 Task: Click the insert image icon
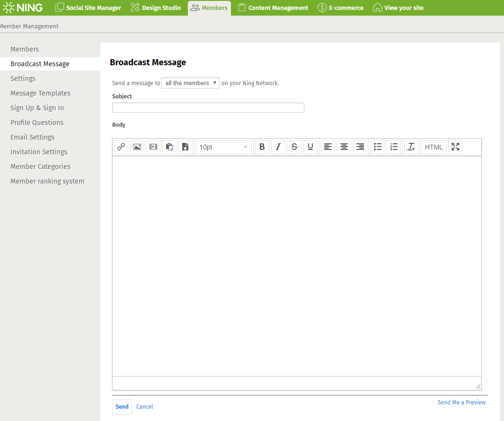137,147
